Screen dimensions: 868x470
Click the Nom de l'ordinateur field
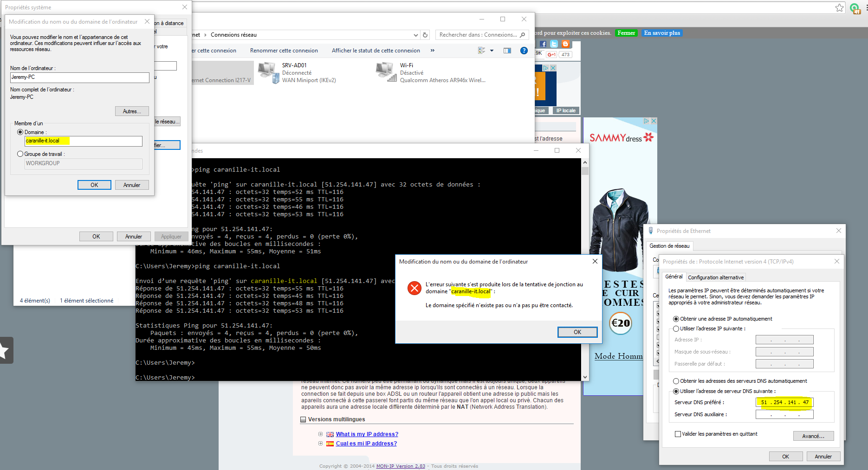pyautogui.click(x=80, y=77)
